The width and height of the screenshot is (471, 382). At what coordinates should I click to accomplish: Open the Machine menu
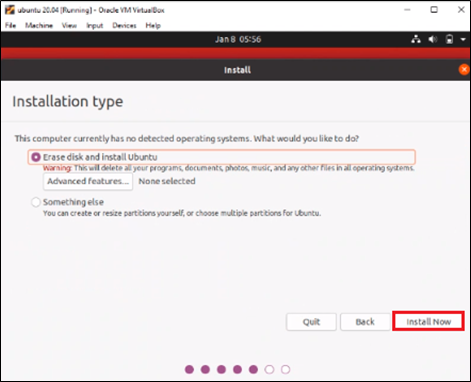tap(39, 26)
